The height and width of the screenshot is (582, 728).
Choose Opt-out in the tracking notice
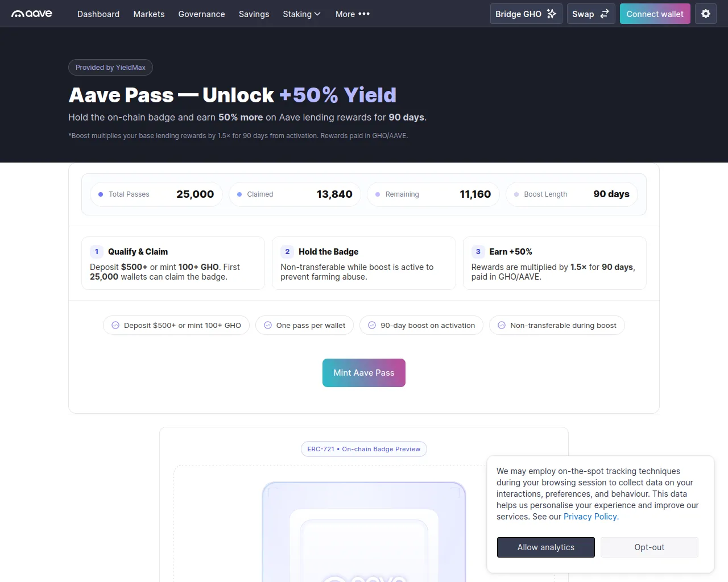(650, 547)
